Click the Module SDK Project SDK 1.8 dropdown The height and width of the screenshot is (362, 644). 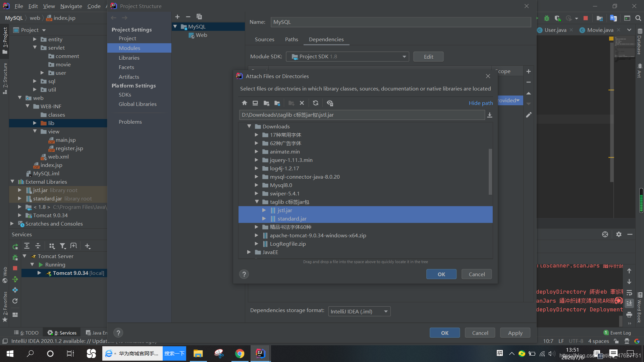tap(347, 56)
